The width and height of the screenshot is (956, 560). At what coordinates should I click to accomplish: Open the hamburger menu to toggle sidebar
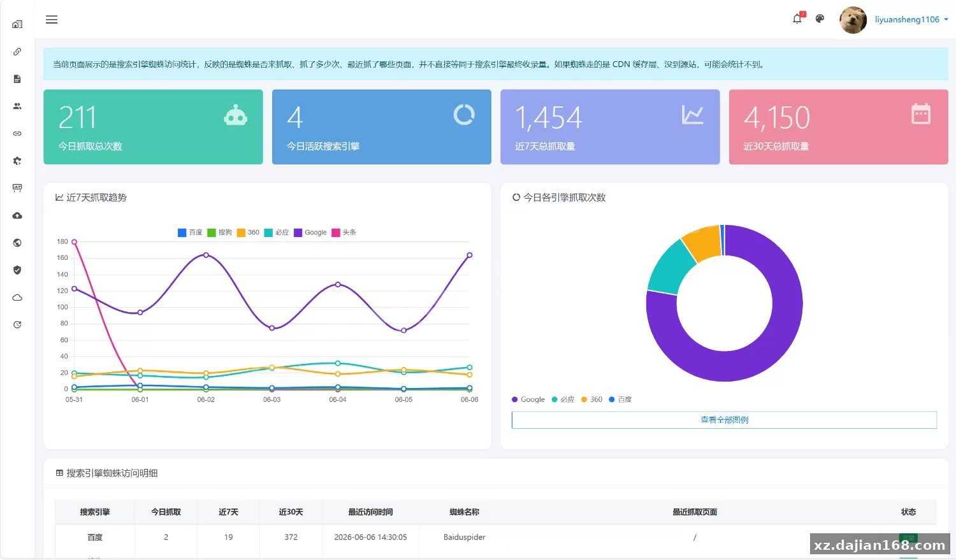(52, 20)
